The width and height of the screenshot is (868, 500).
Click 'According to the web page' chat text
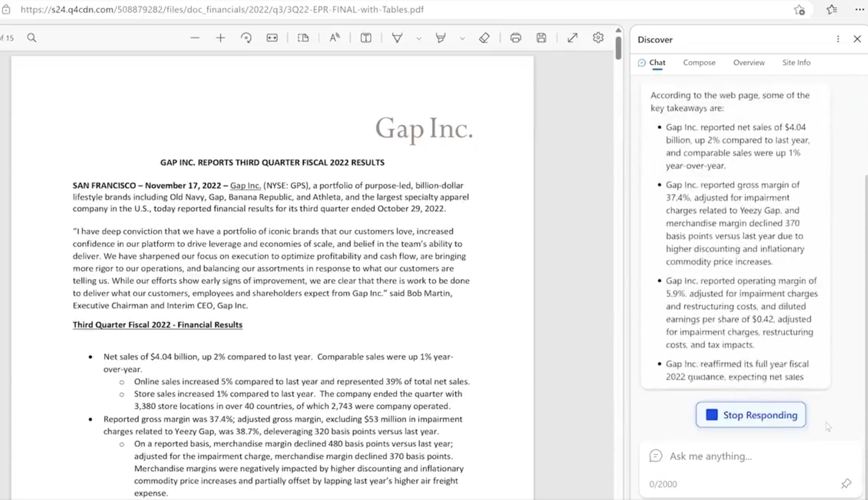[x=730, y=102]
